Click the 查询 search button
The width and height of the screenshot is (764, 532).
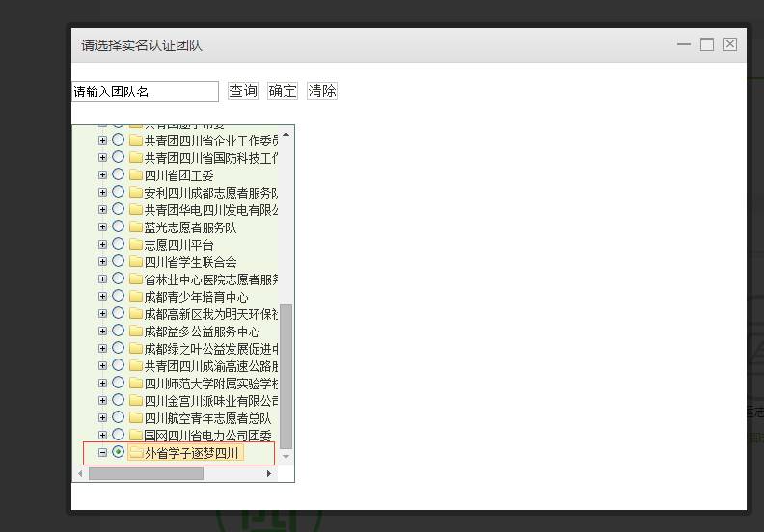tap(243, 92)
